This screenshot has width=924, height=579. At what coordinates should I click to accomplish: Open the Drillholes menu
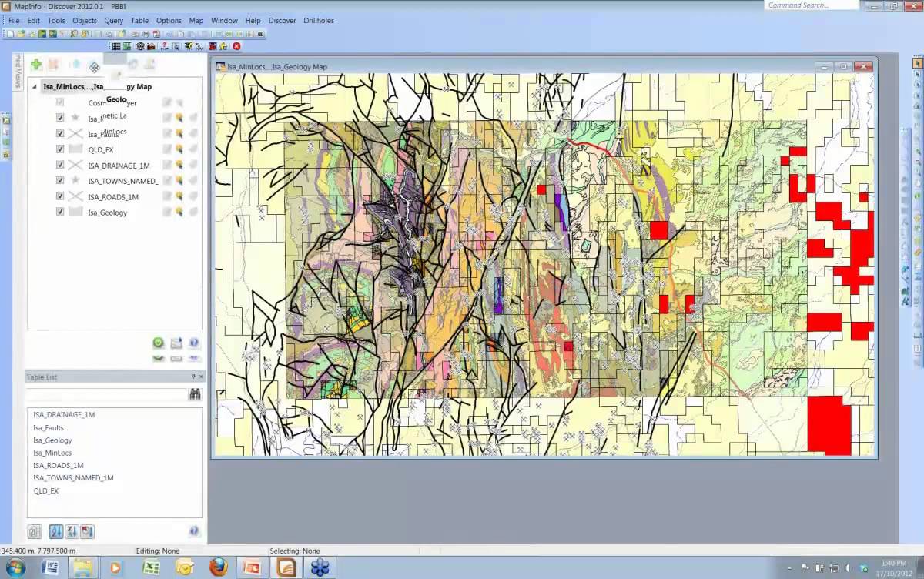319,21
